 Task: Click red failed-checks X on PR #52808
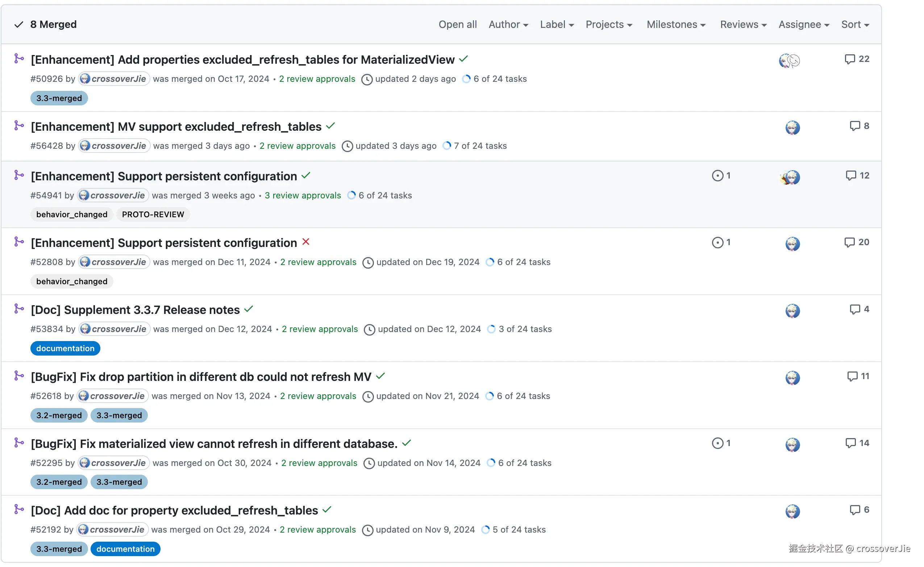[306, 242]
